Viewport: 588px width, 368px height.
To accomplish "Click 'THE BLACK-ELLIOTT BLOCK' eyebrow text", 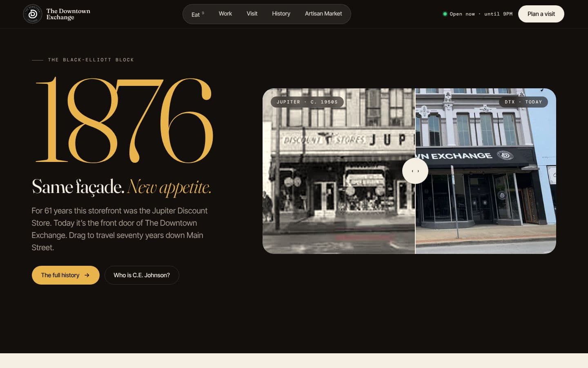I will click(91, 60).
